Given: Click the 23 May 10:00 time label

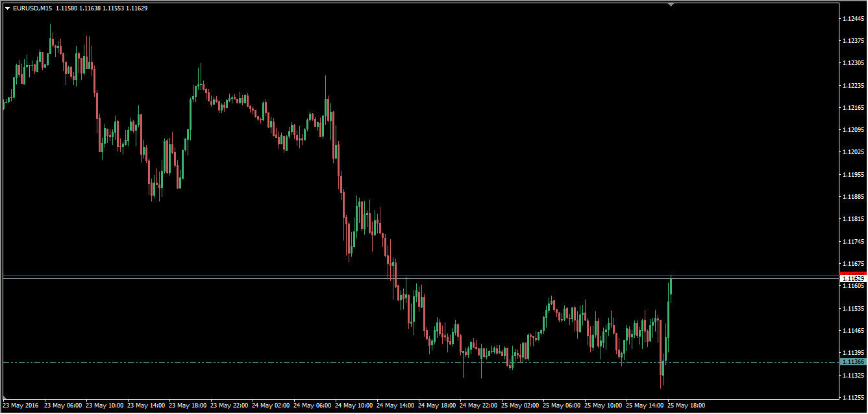Looking at the screenshot, I should pyautogui.click(x=105, y=406).
